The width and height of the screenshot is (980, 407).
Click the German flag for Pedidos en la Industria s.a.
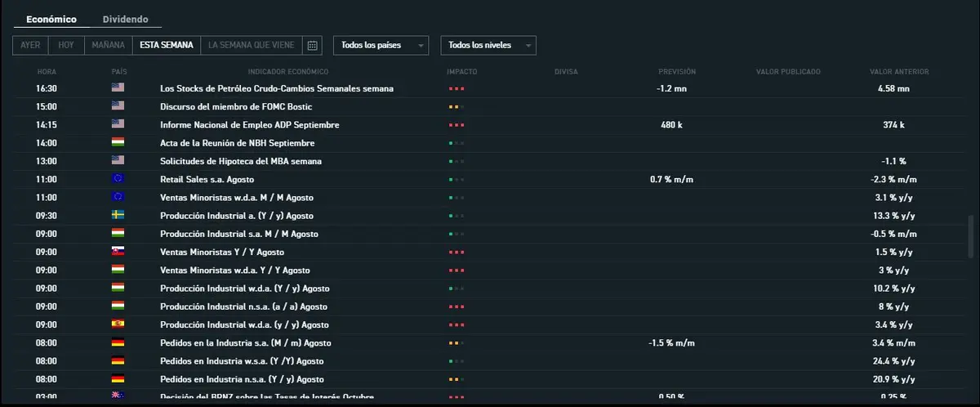(x=118, y=342)
